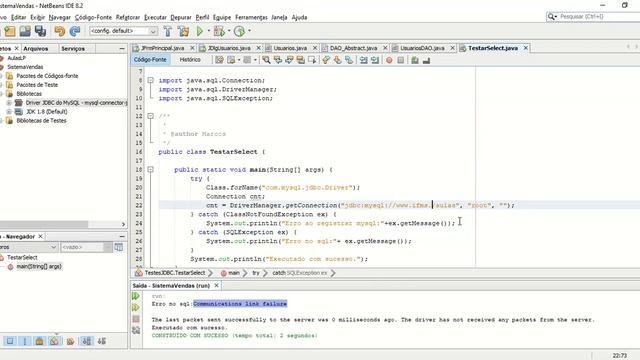Click the Stop square in Output panel
Viewport: 640px width, 360px height.
point(136,319)
